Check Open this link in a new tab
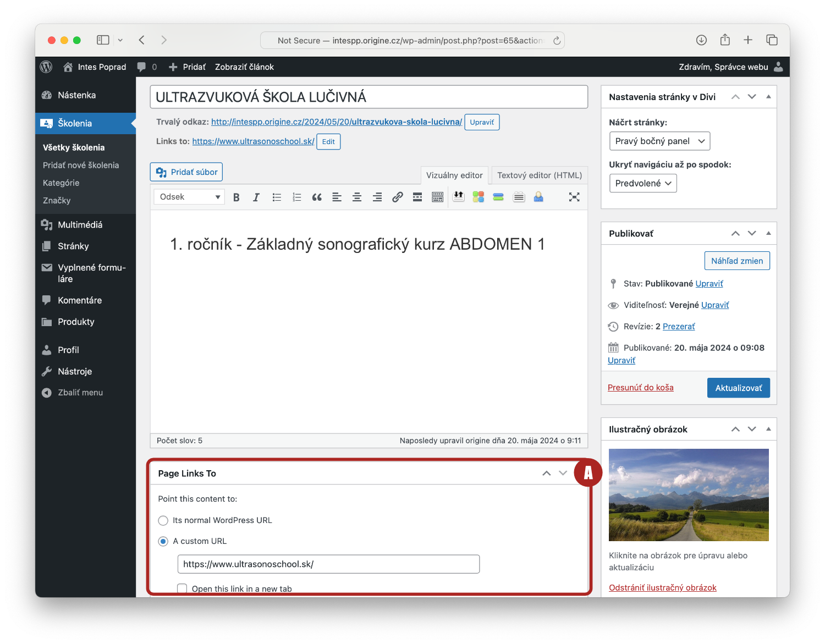This screenshot has width=825, height=644. 182,588
